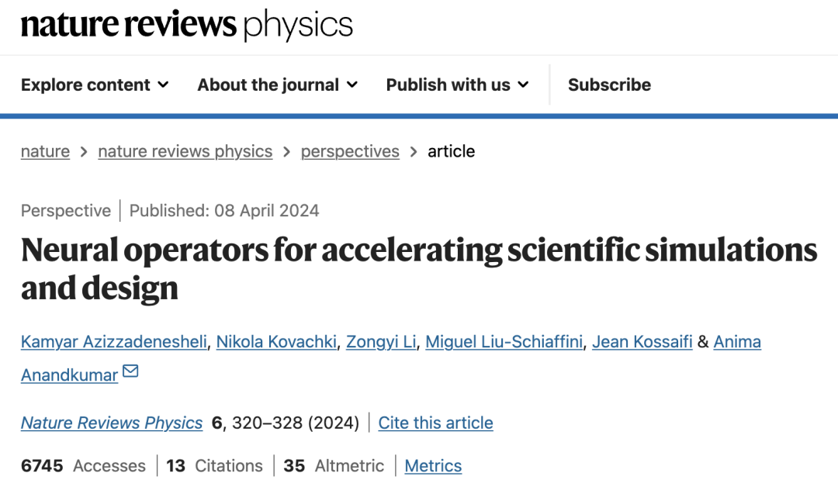Expand the Publish with us dropdown
The image size is (838, 504).
[457, 85]
